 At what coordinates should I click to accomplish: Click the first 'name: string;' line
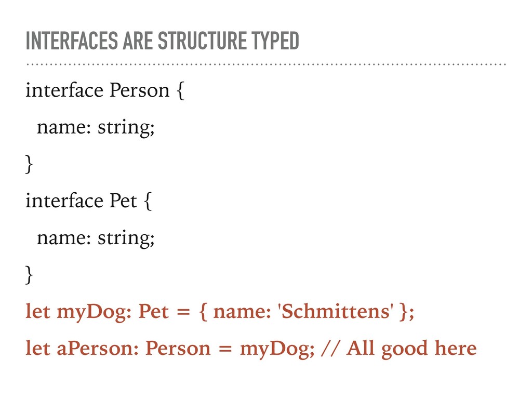click(96, 128)
